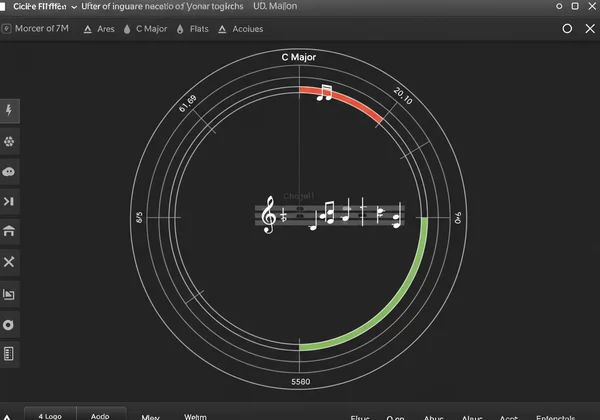
Task: Maximize the window using the square button
Action: [x=575, y=6]
